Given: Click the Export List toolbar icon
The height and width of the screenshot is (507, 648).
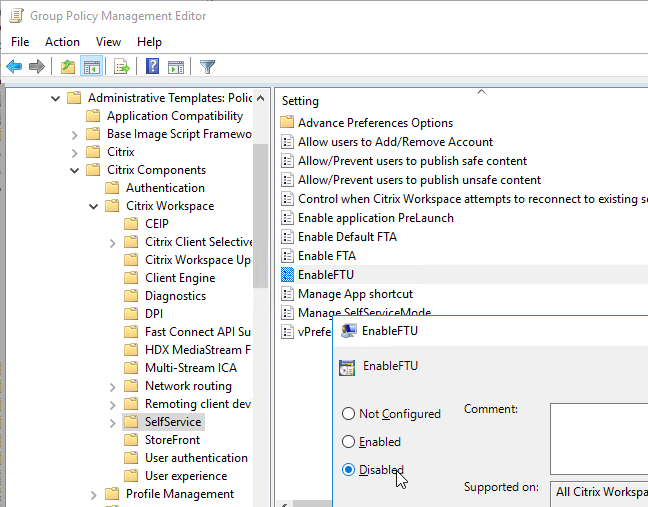Looking at the screenshot, I should pos(122,66).
